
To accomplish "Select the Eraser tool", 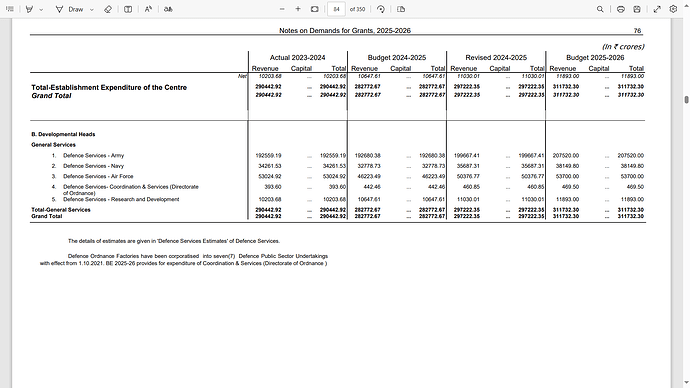I will (108, 9).
